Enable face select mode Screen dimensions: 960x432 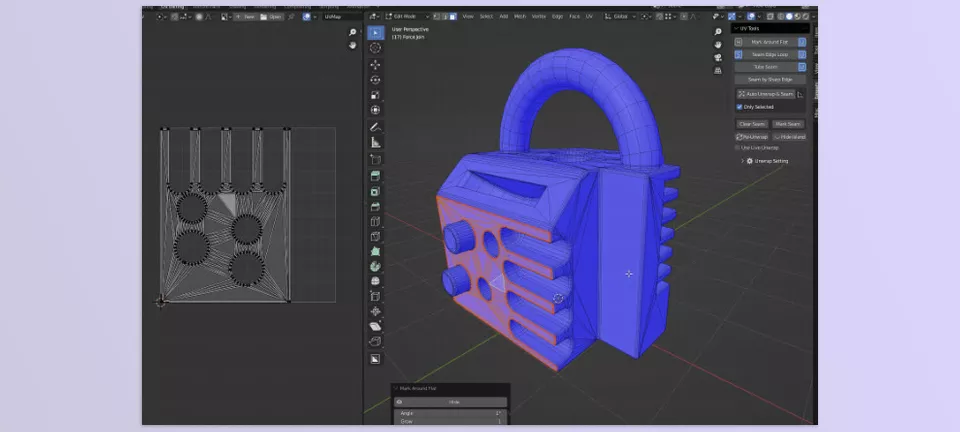(x=452, y=17)
